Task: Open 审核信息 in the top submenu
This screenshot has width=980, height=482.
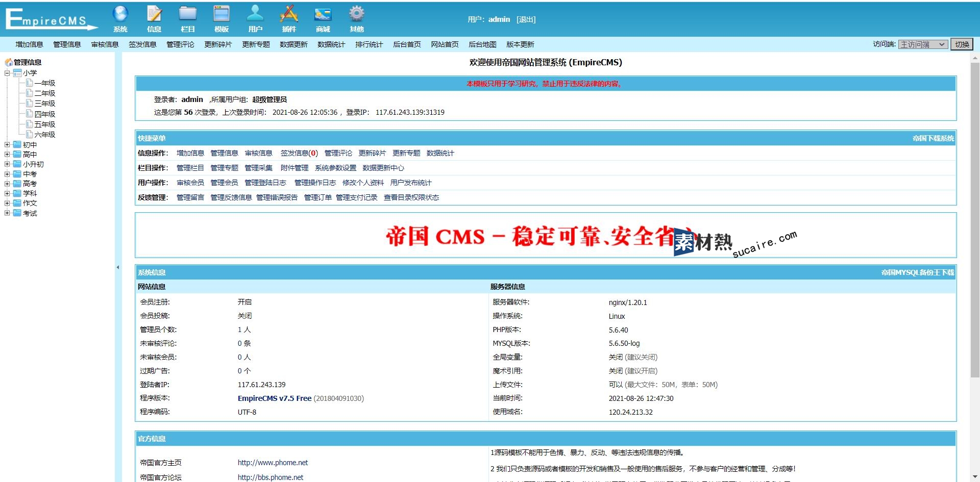Action: click(105, 44)
